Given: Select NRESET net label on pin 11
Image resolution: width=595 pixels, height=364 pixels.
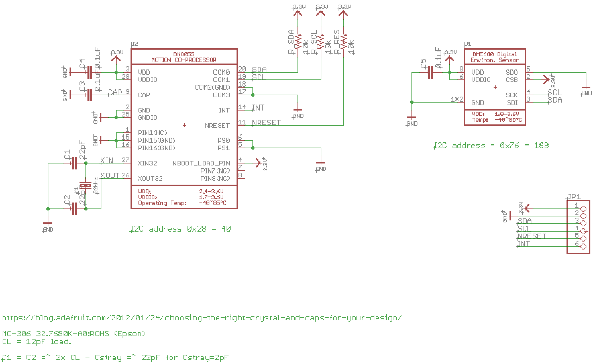Looking at the screenshot, I should pos(266,122).
